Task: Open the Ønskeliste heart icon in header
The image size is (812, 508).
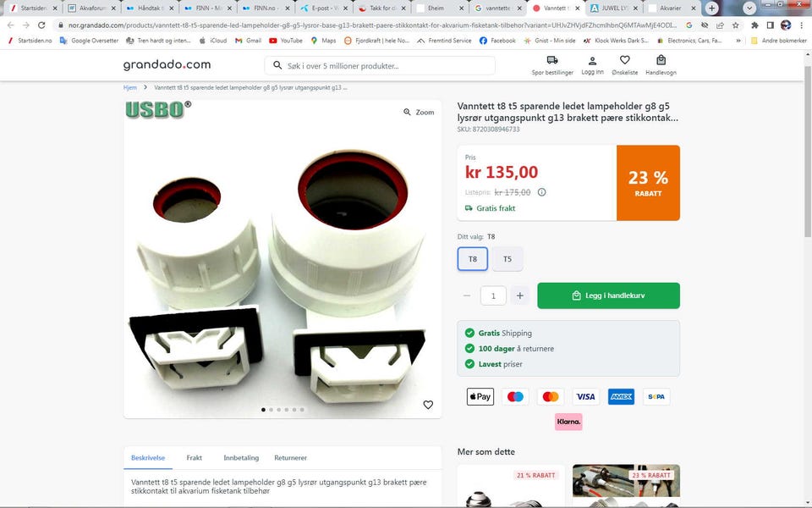Action: tap(624, 61)
